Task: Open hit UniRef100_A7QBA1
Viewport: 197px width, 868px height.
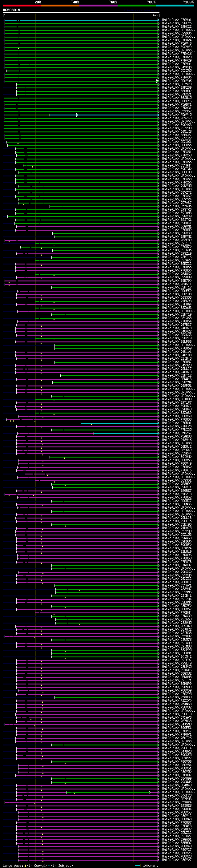Action: click(x=176, y=423)
